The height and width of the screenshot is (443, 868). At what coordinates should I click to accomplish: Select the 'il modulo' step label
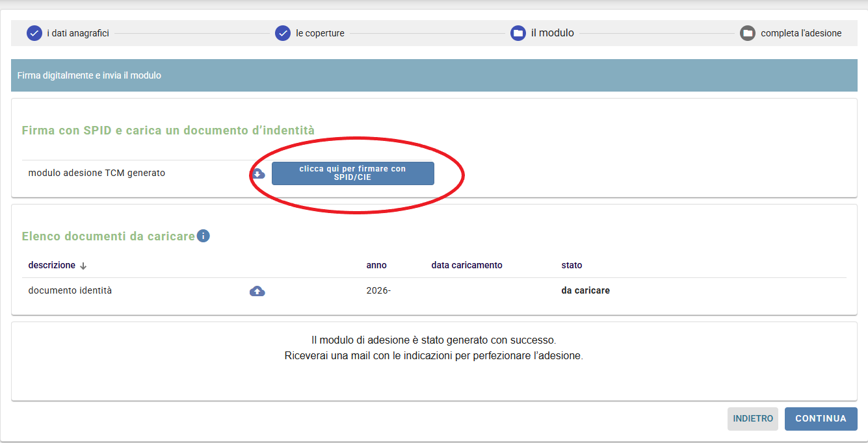(552, 33)
